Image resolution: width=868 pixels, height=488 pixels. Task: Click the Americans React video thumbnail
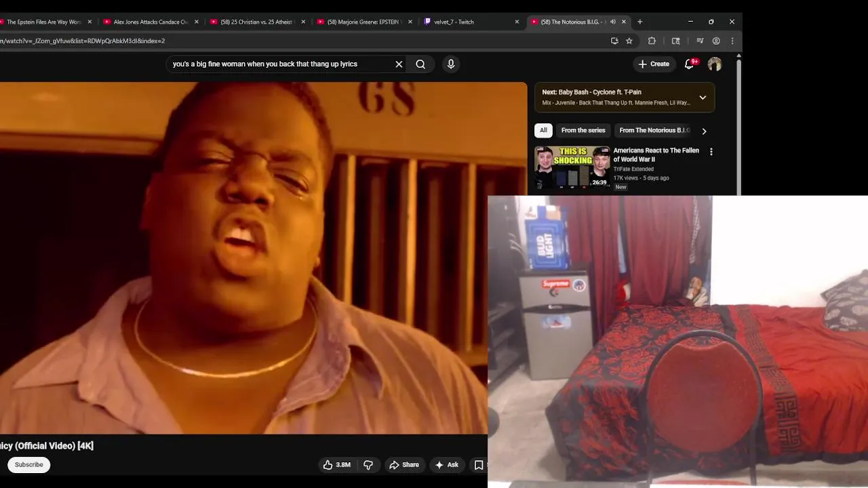click(572, 167)
